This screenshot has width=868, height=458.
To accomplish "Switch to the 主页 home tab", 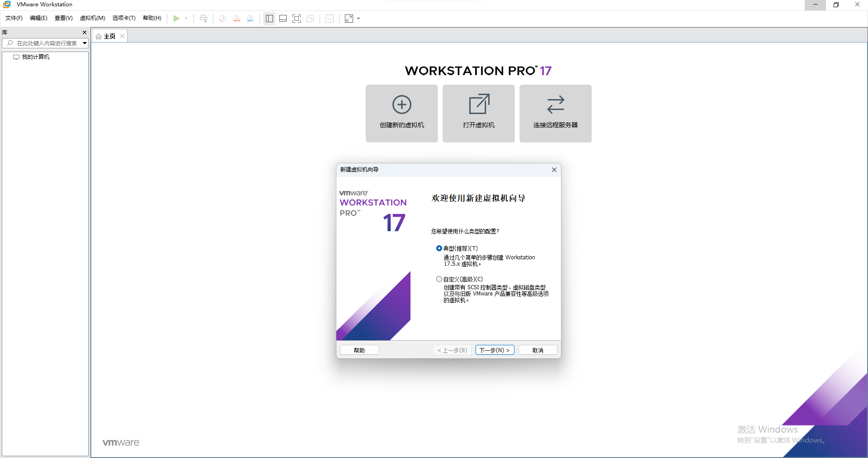I will tap(110, 36).
